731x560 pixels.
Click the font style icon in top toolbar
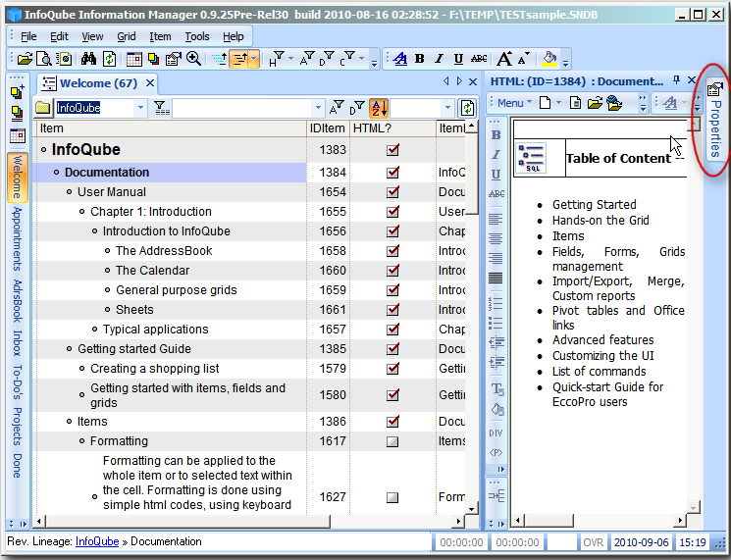399,59
